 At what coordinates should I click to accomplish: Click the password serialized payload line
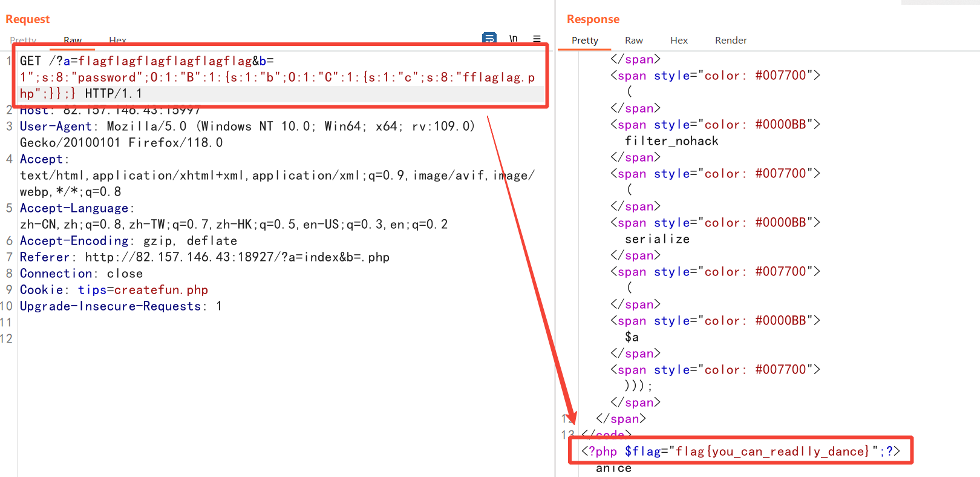277,77
